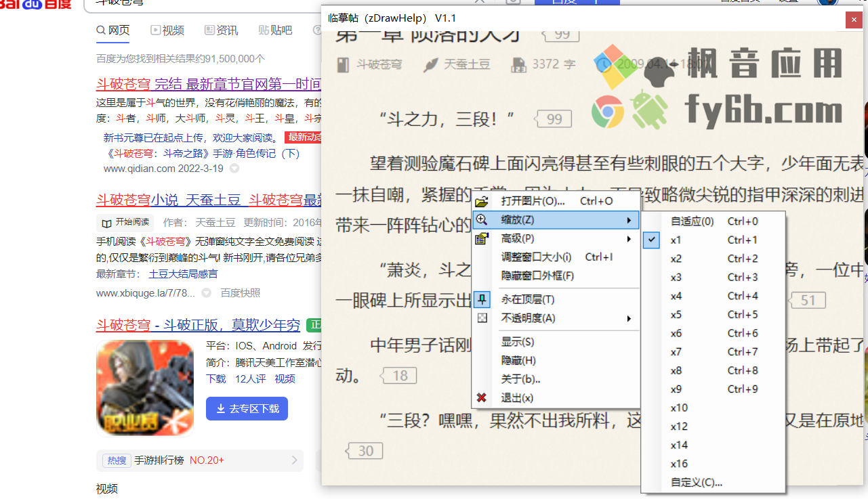Set zoom level to x7
Screen dimensions: 868x499
pos(713,351)
